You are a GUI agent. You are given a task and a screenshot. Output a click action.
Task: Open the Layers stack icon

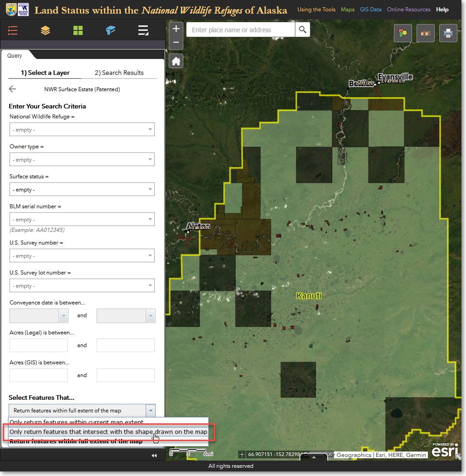click(45, 30)
